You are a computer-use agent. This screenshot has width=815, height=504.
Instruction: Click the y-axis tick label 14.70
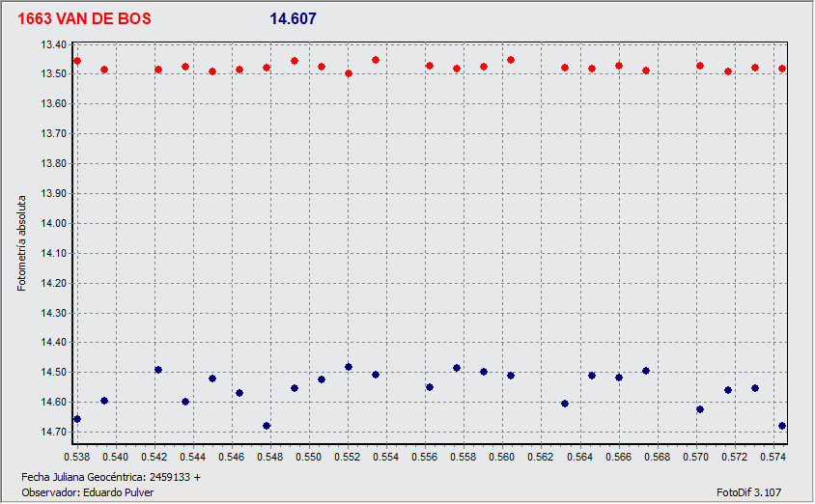coord(53,432)
